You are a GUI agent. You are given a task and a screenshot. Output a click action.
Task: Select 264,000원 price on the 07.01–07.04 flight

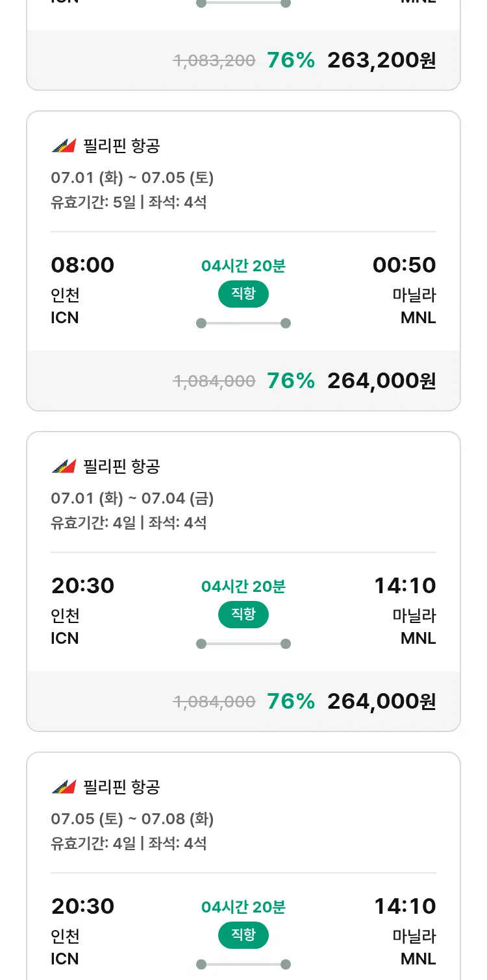[x=381, y=702]
